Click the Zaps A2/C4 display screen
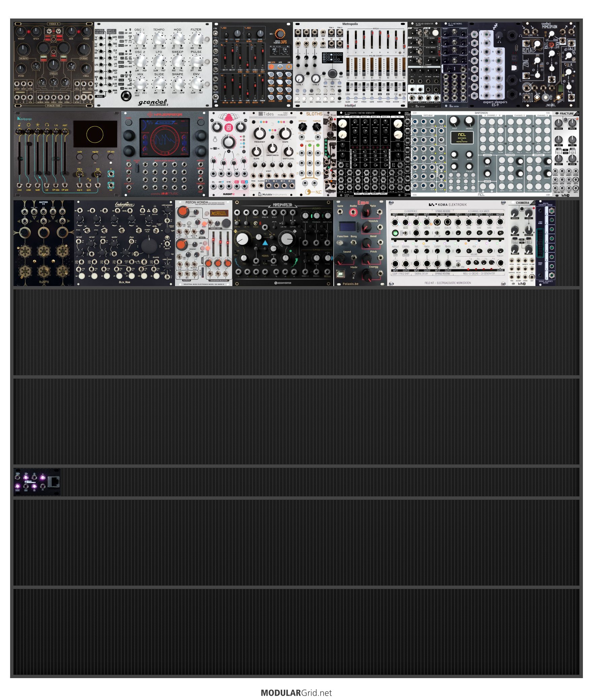 coord(279,51)
